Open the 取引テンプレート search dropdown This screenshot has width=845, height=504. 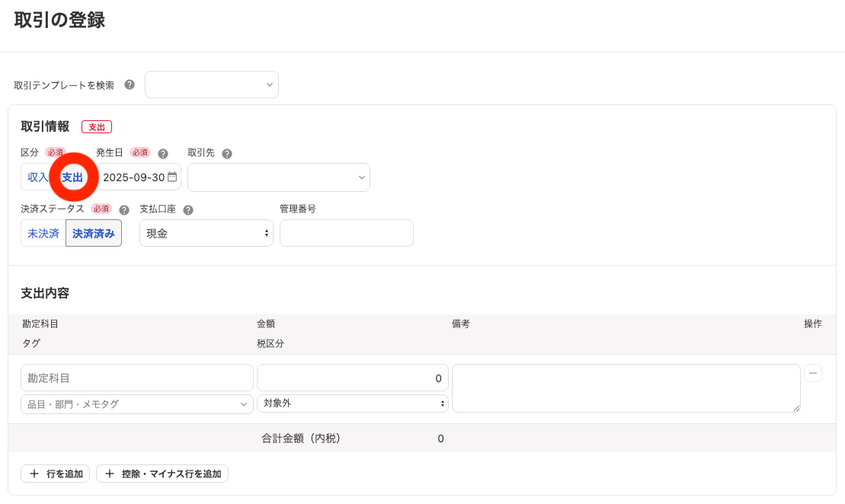212,85
